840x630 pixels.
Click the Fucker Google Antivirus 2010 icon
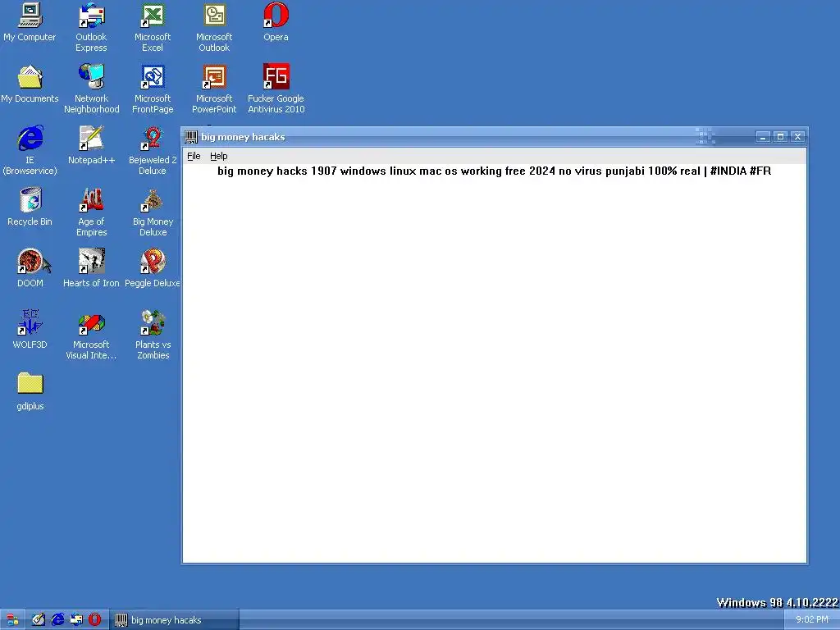[x=276, y=89]
